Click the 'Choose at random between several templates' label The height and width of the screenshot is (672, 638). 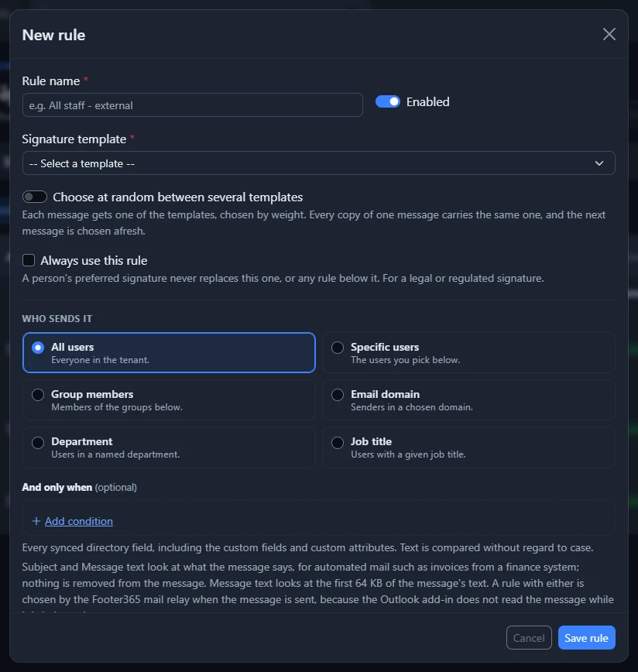tap(178, 197)
